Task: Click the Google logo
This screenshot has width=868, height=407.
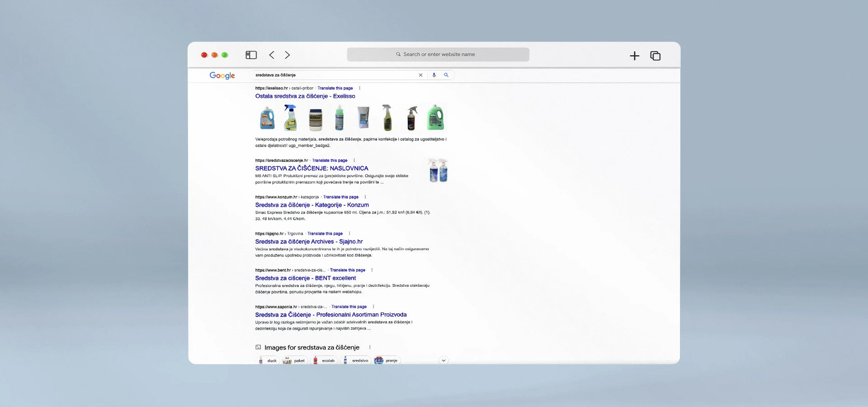Action: [222, 76]
